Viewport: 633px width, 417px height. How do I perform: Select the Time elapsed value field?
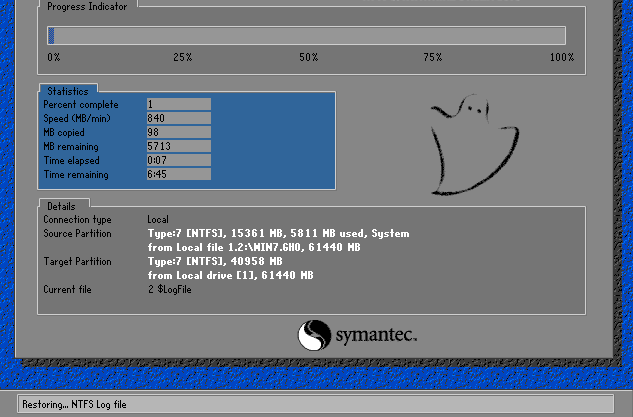pyautogui.click(x=178, y=161)
